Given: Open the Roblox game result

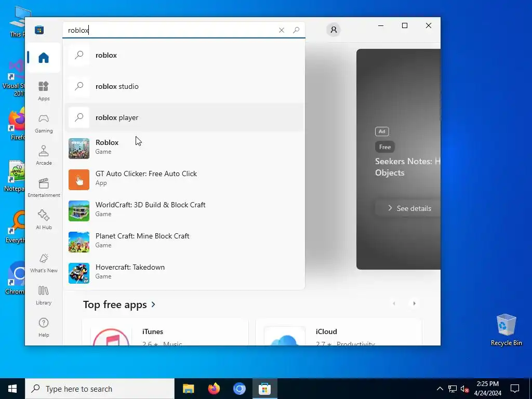Looking at the screenshot, I should pos(184,149).
